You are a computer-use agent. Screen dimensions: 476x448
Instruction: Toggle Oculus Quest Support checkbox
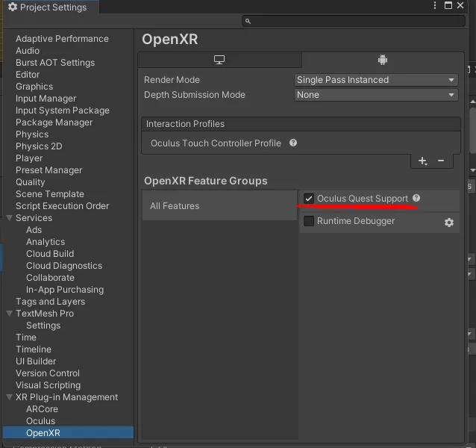click(x=309, y=199)
